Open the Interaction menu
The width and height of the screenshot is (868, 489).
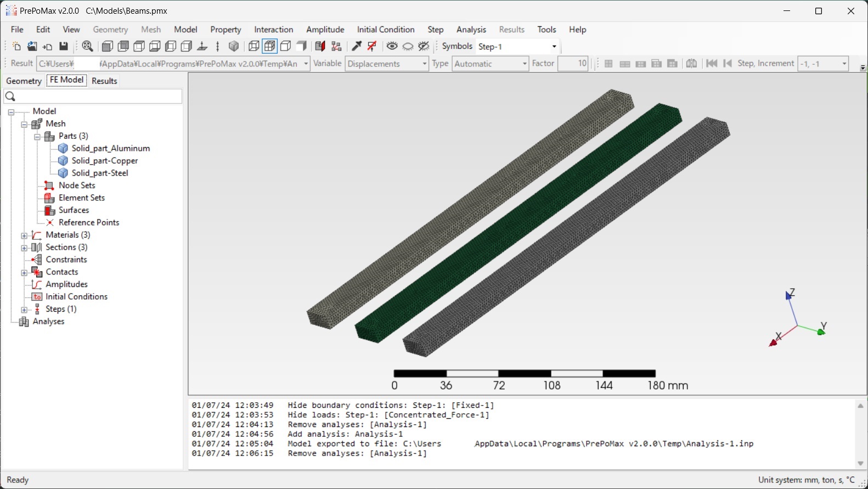tap(273, 30)
